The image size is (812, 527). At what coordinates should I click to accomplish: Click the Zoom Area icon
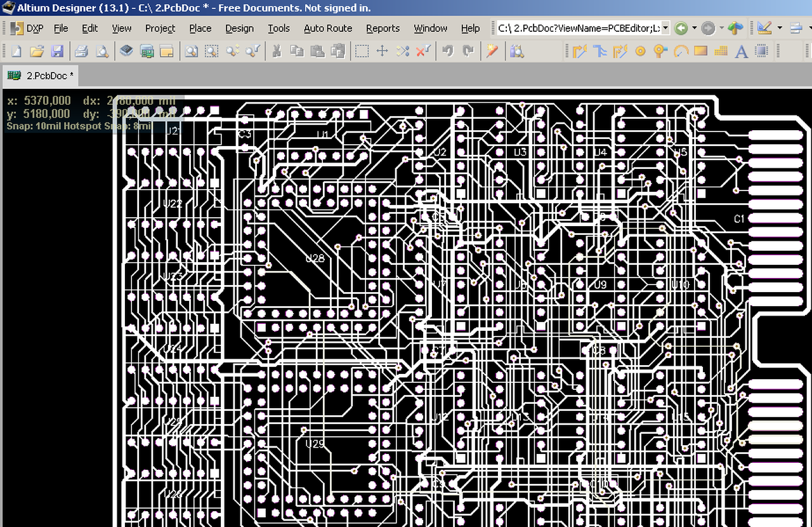point(211,51)
